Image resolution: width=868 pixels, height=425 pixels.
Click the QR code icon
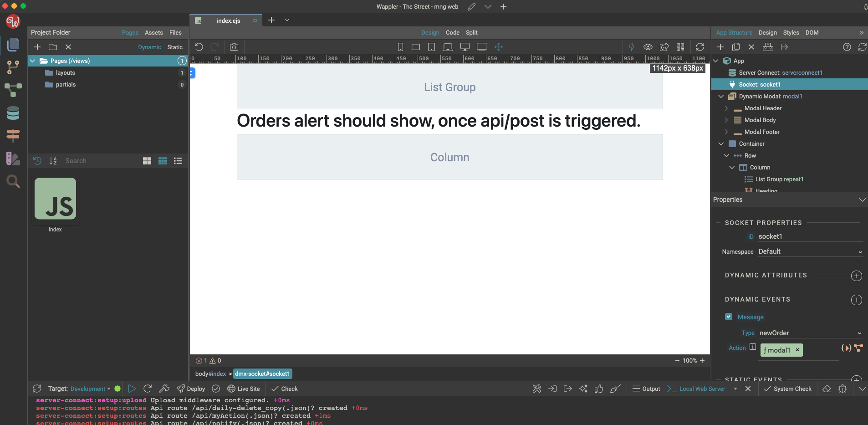coord(680,47)
